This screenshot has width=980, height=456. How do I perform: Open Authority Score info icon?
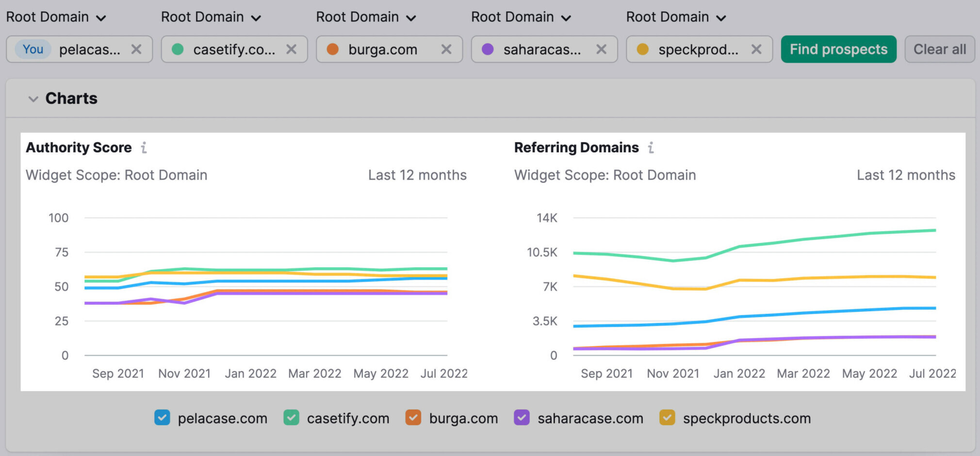click(144, 147)
